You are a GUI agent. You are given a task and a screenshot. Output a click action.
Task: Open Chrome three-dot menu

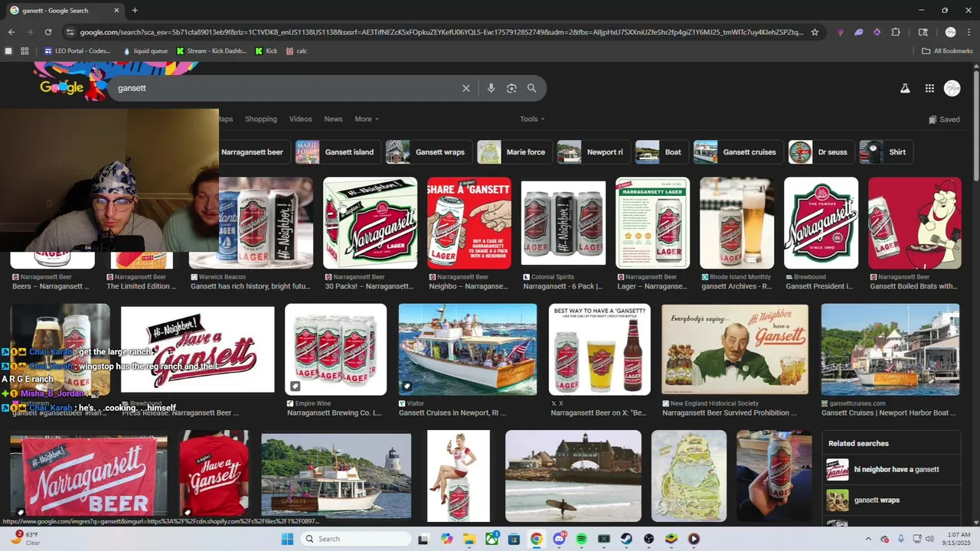click(969, 32)
